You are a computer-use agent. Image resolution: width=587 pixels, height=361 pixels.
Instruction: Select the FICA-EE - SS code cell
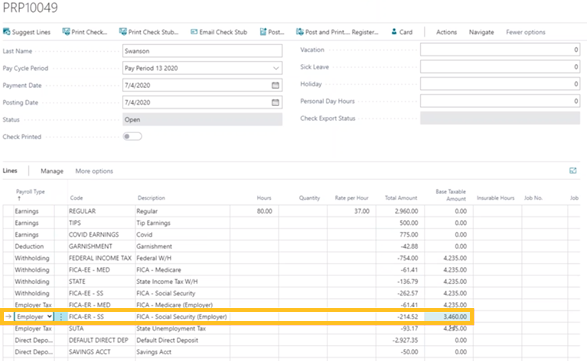coord(102,293)
